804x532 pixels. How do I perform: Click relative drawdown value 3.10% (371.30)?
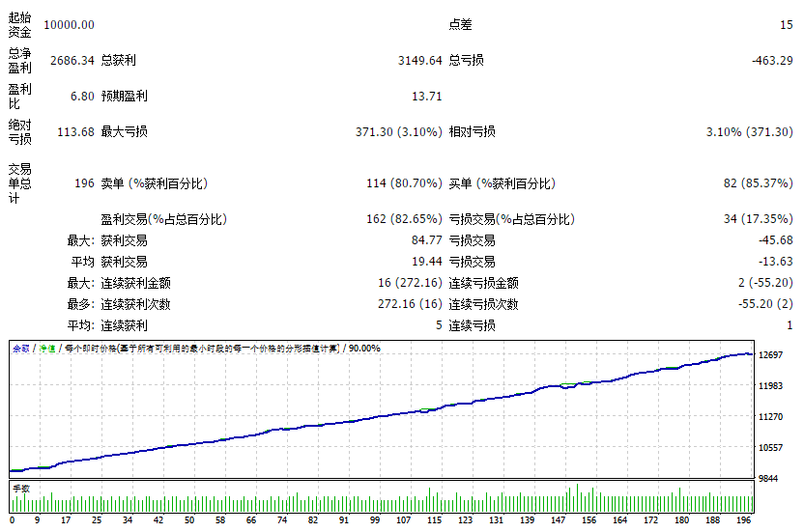point(750,131)
